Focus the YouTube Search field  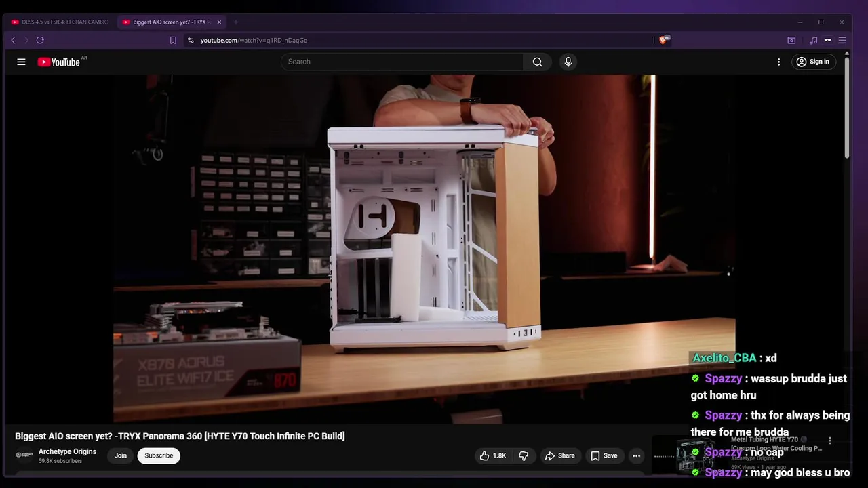[402, 62]
